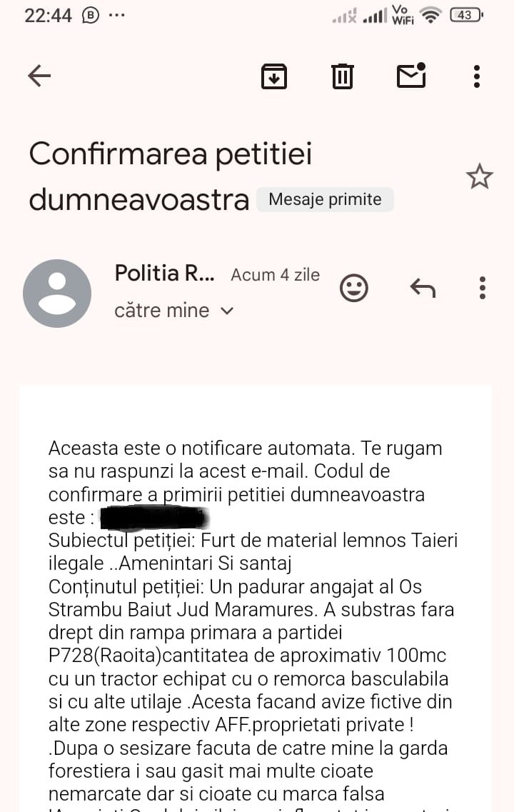
Task: Tap sender name Politia R...
Action: pos(165,273)
